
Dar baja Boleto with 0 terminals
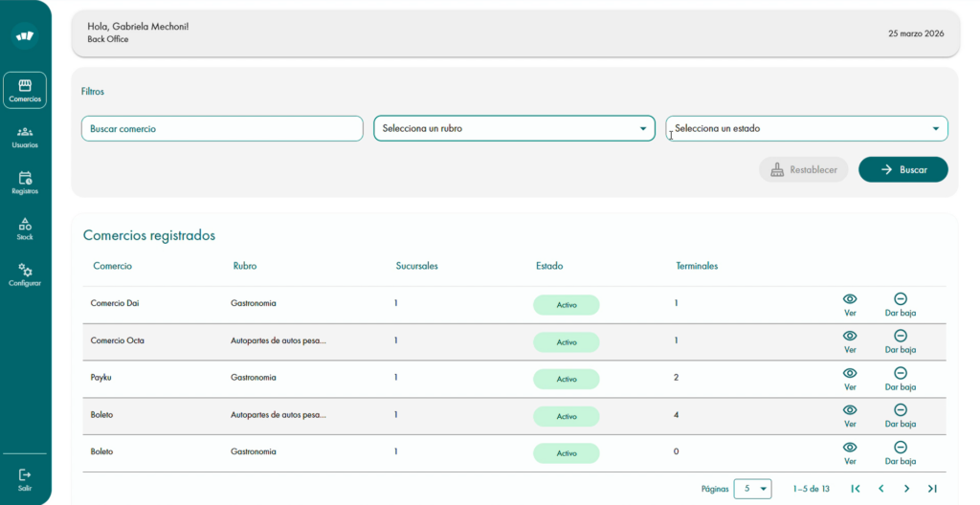[x=901, y=453]
